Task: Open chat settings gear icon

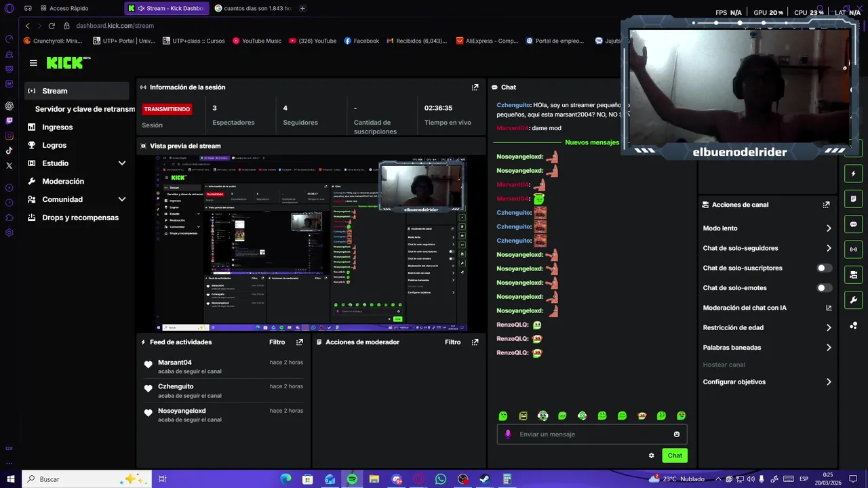Action: point(652,455)
